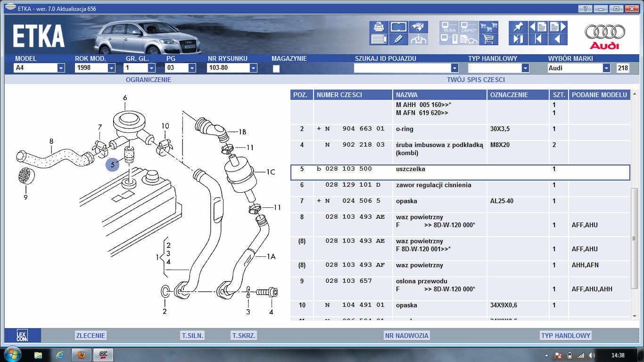
Task: Click the parts list lines icon
Action: tap(378, 40)
